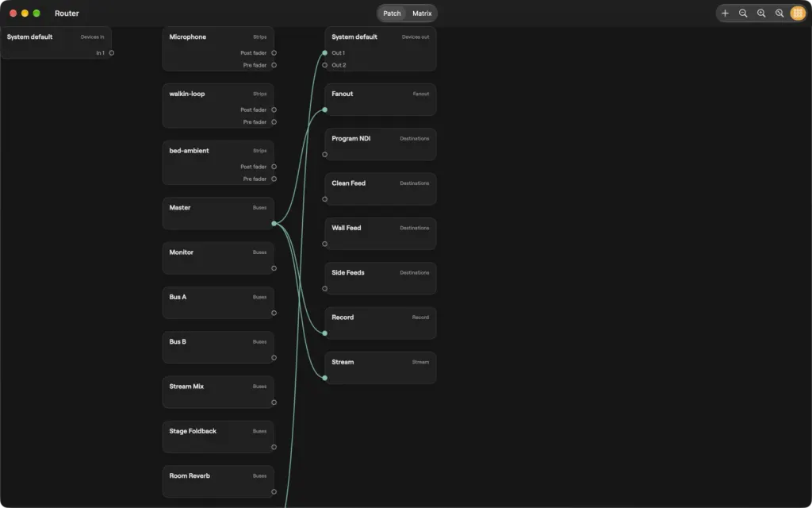
Task: Select the Microphone node title
Action: click(x=187, y=37)
